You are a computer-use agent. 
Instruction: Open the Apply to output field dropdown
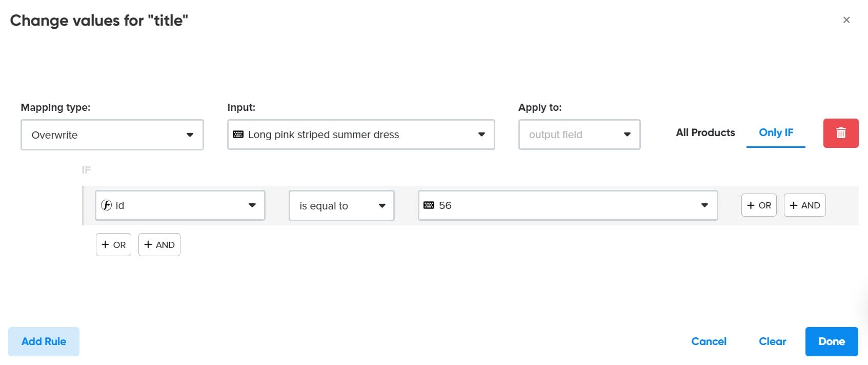627,135
